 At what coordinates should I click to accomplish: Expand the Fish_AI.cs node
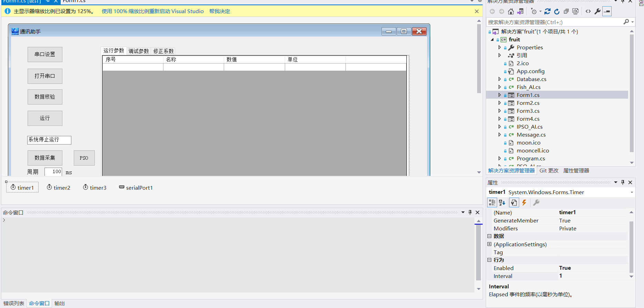click(500, 87)
